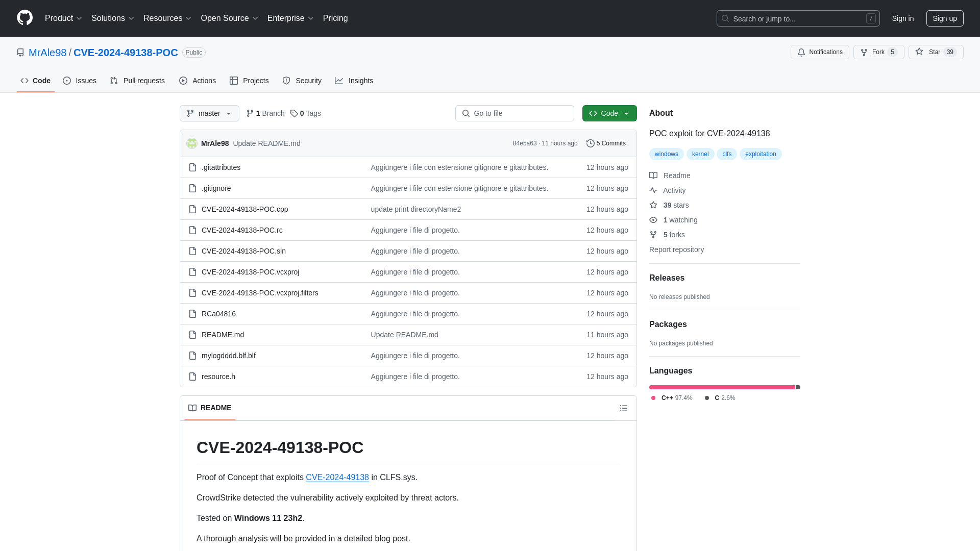980x551 pixels.
Task: Click Report repository
Action: 676,249
